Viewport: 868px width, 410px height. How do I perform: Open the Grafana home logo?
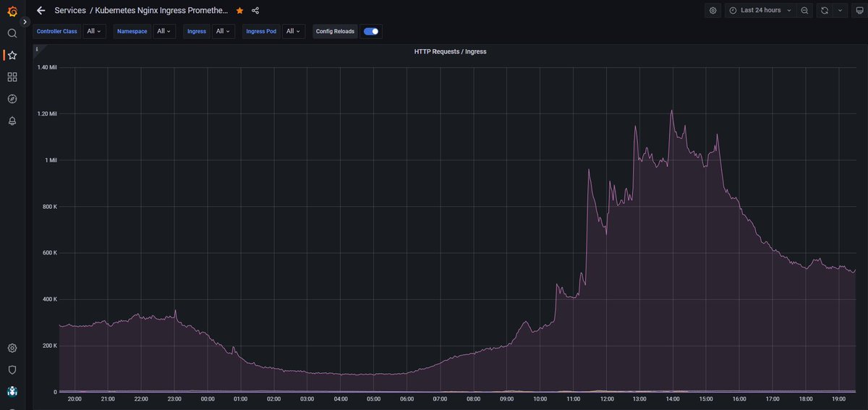coord(12,11)
